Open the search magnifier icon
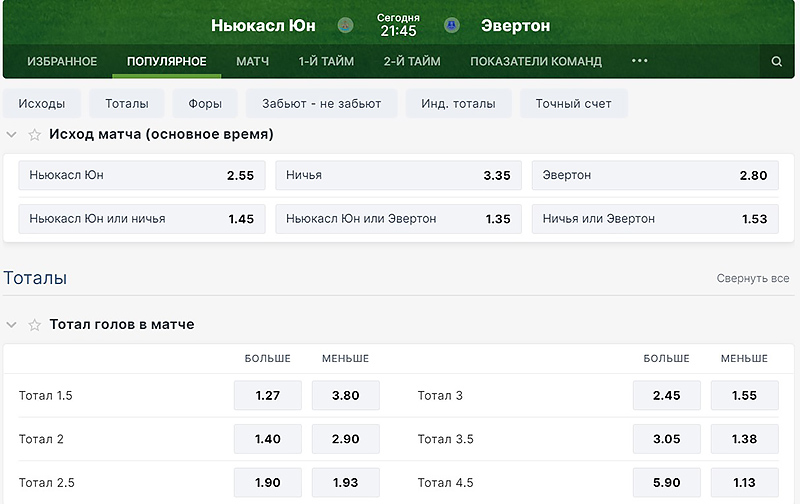Viewport: 800px width, 504px height. click(x=777, y=62)
